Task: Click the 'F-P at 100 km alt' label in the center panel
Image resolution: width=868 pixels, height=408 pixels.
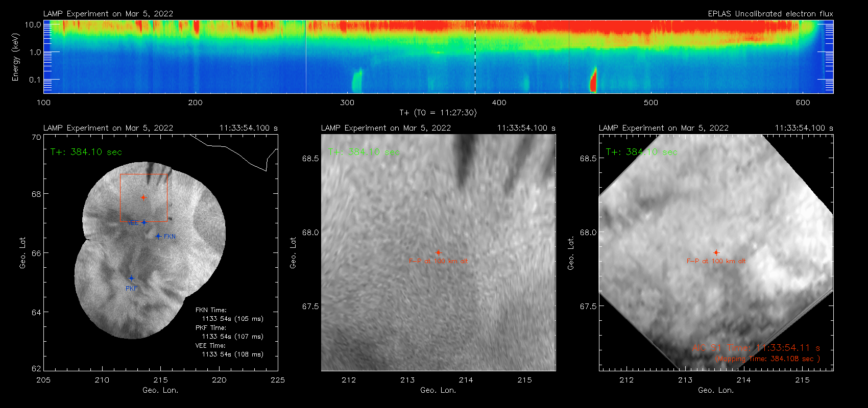Action: [438, 261]
